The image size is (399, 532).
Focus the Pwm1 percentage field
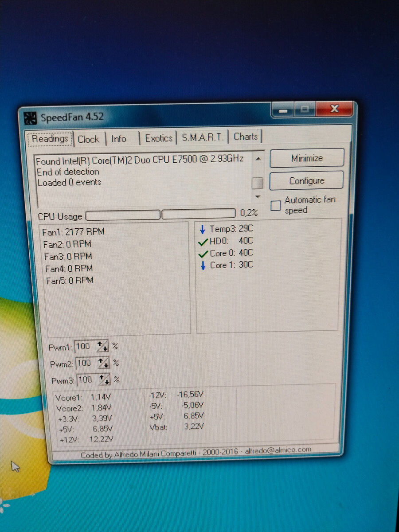tap(85, 346)
